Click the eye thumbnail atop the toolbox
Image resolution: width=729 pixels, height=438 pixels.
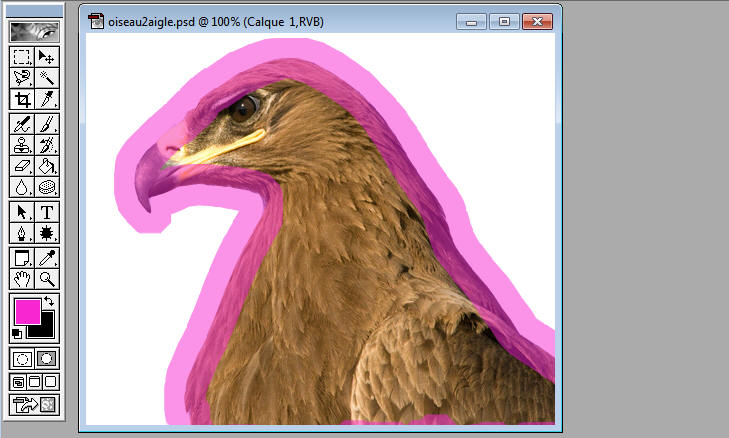[34, 32]
